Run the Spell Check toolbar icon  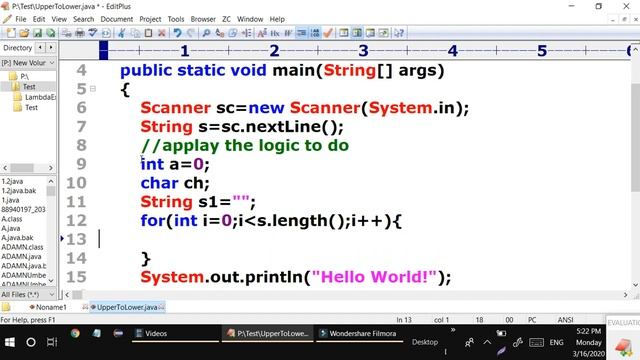click(x=93, y=33)
